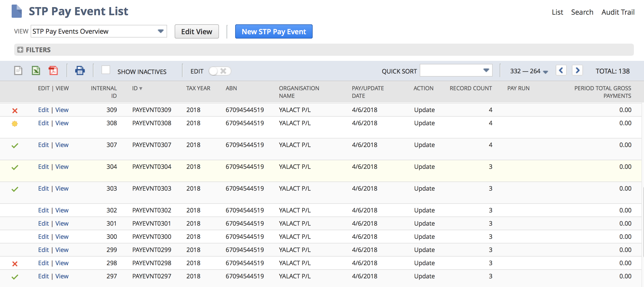Open the Edit link for PAYEVNT0304
Screen dimensions: 644x287
tap(43, 167)
